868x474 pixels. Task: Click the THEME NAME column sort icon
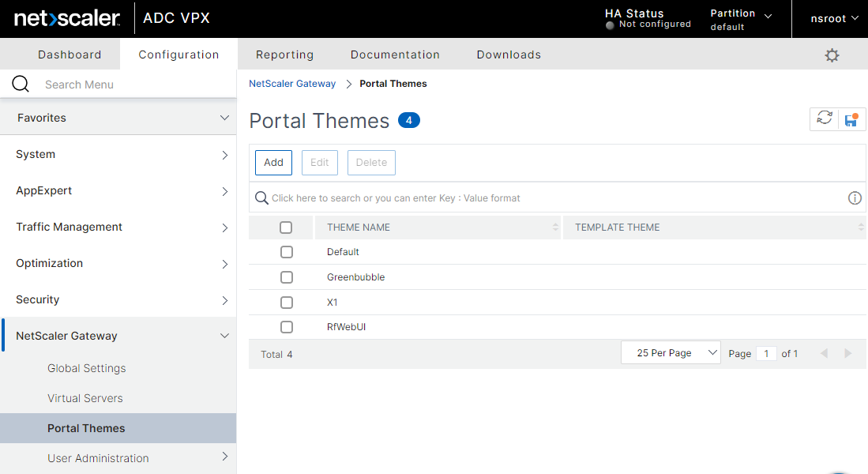[555, 228]
